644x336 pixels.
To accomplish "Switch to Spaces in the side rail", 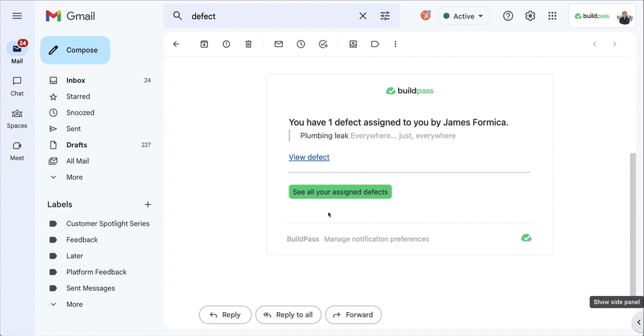I will pyautogui.click(x=17, y=119).
